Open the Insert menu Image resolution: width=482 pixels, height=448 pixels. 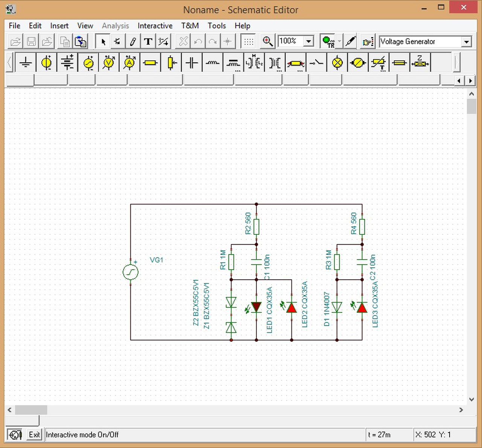[x=59, y=26]
